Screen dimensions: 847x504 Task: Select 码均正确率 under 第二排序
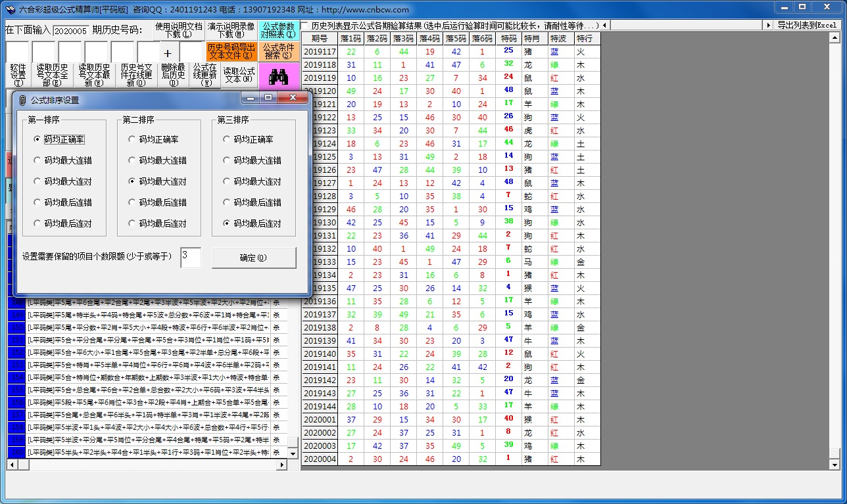(132, 139)
